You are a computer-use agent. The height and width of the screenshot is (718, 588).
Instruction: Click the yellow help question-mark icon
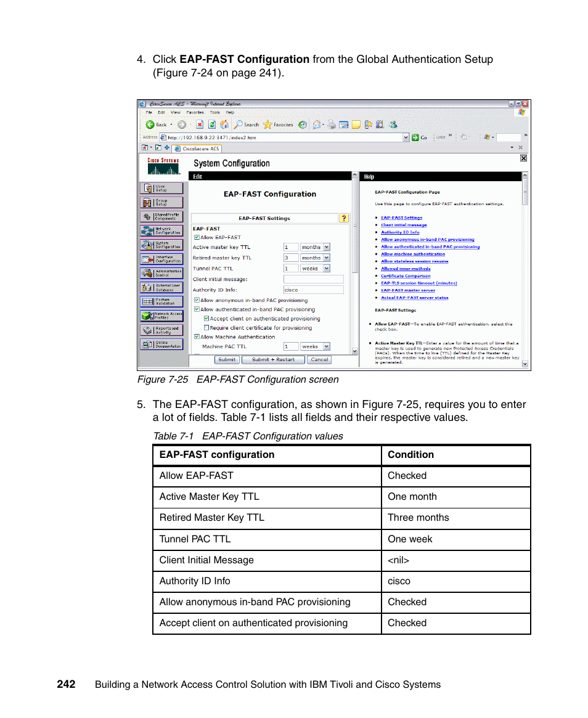point(344,218)
